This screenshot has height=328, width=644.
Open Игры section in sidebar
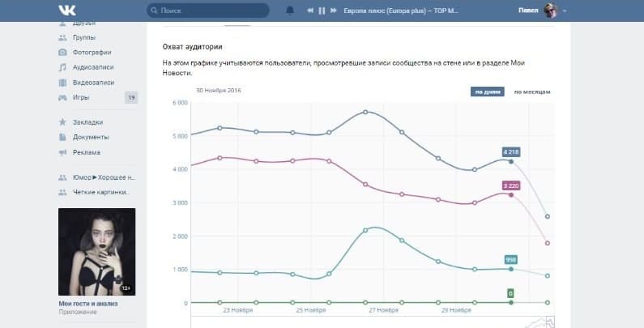[81, 97]
